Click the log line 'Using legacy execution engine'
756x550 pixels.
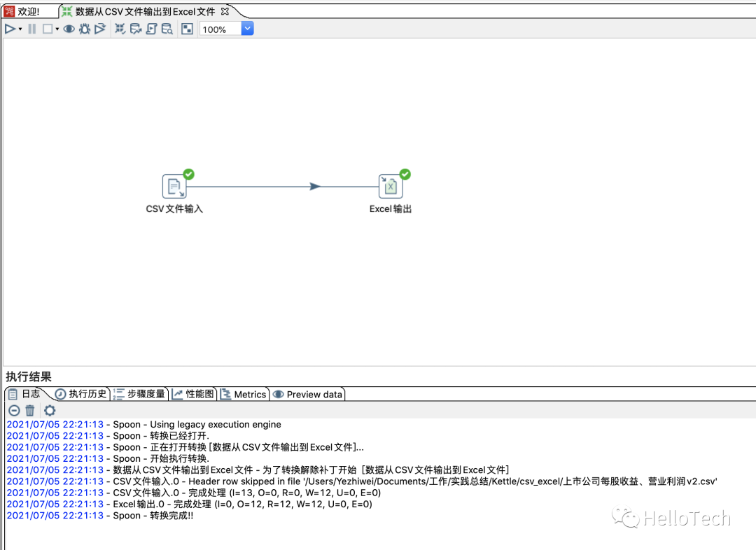coord(143,425)
